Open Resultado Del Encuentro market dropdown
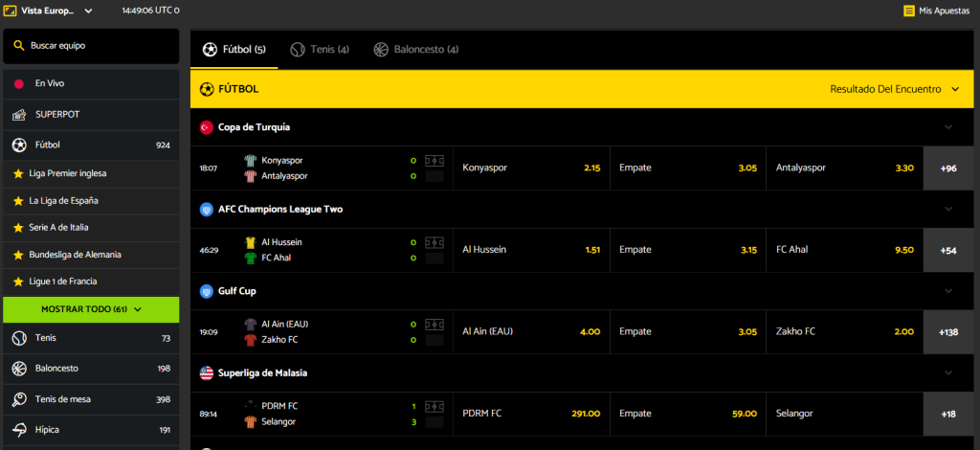Screen dimensions: 980x450 click(x=895, y=89)
